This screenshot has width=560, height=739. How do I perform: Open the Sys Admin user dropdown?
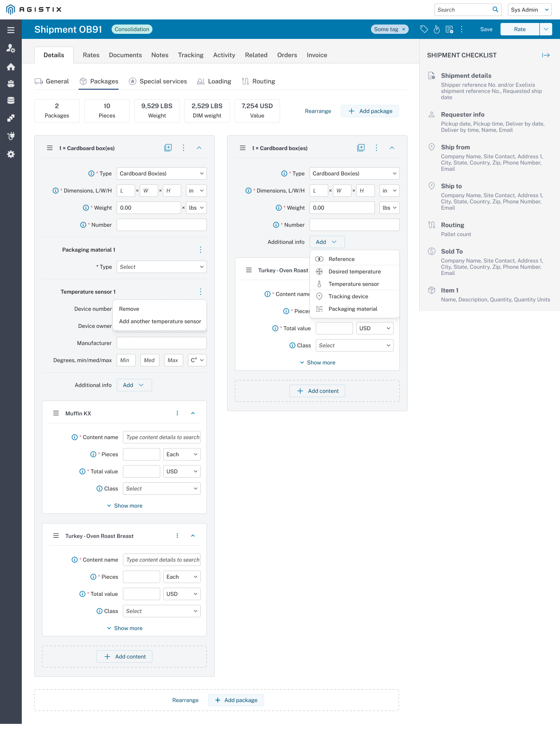tap(530, 10)
